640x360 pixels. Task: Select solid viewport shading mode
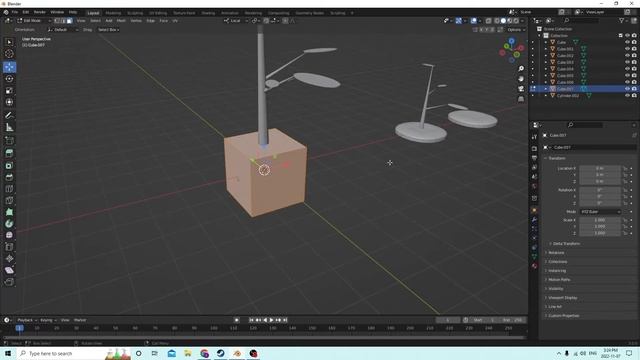pyautogui.click(x=503, y=20)
